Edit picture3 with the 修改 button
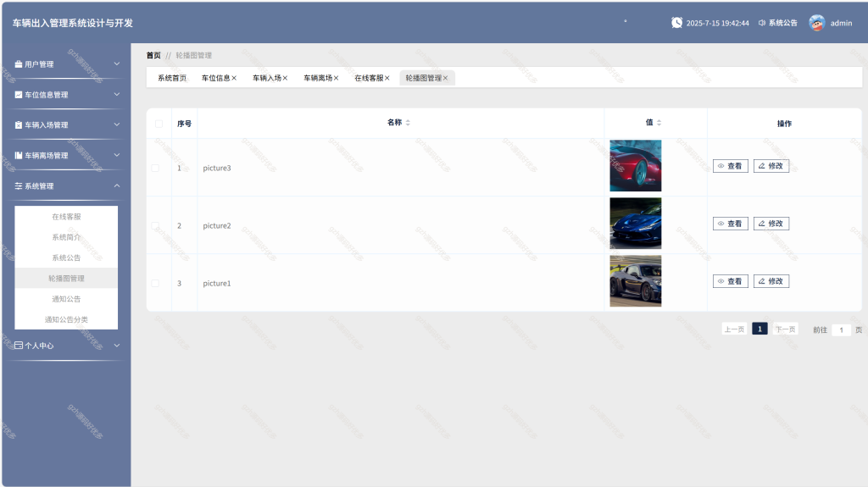The height and width of the screenshot is (487, 868). pos(771,166)
